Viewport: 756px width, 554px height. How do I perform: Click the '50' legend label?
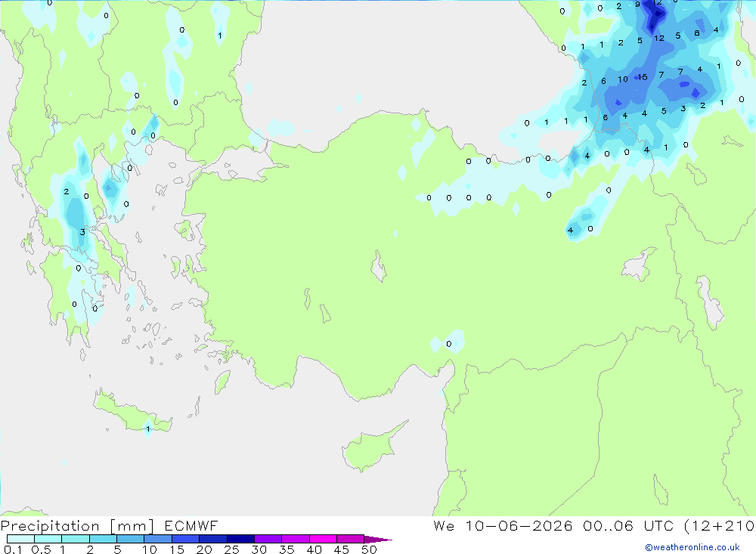pyautogui.click(x=369, y=549)
